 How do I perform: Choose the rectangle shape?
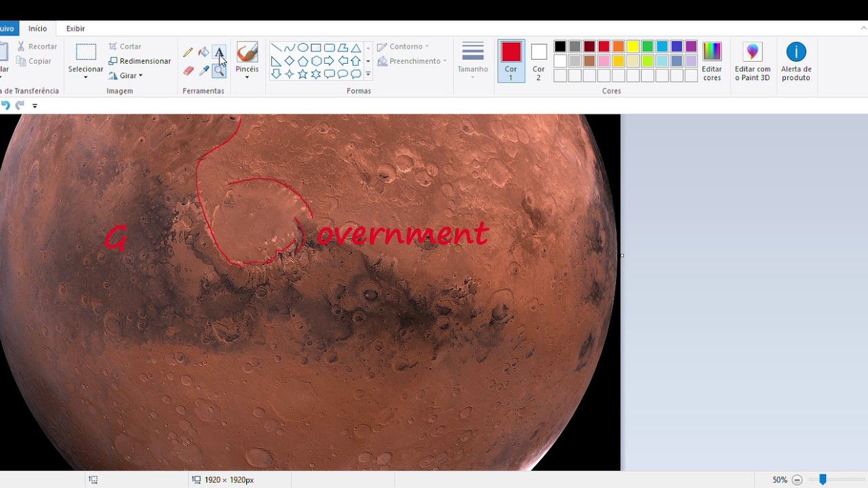coord(316,47)
